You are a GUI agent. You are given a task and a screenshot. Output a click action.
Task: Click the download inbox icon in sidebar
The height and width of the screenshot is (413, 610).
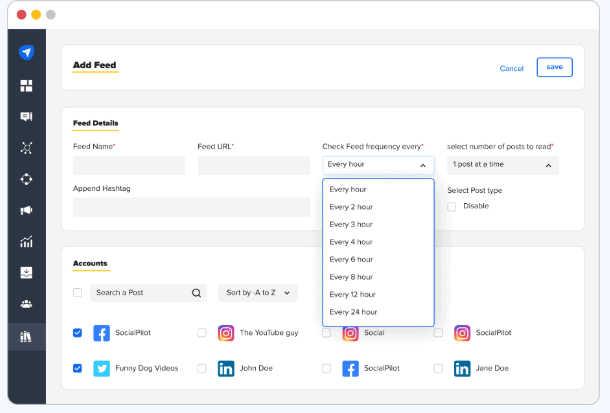click(x=26, y=272)
